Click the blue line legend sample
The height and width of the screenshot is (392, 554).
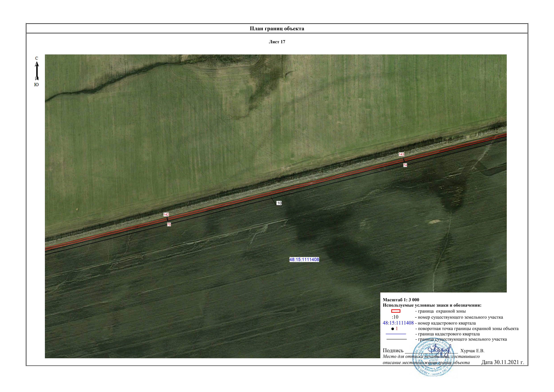pos(396,334)
